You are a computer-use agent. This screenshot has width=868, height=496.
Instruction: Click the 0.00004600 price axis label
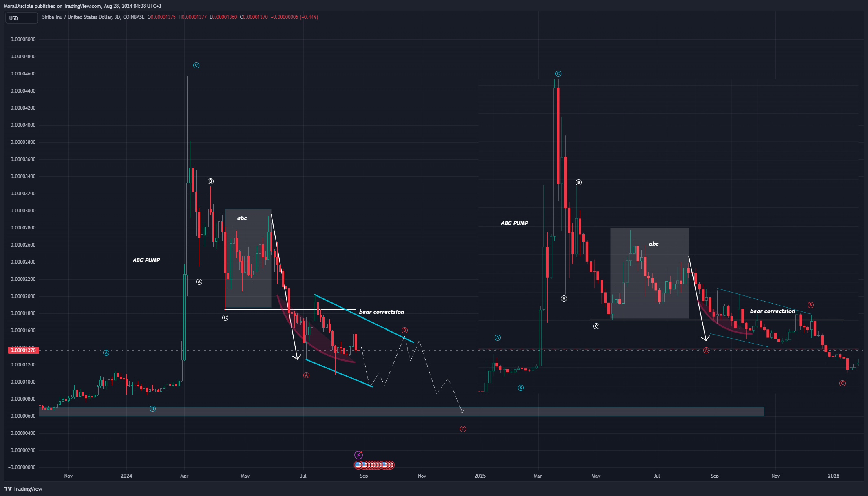click(x=23, y=74)
